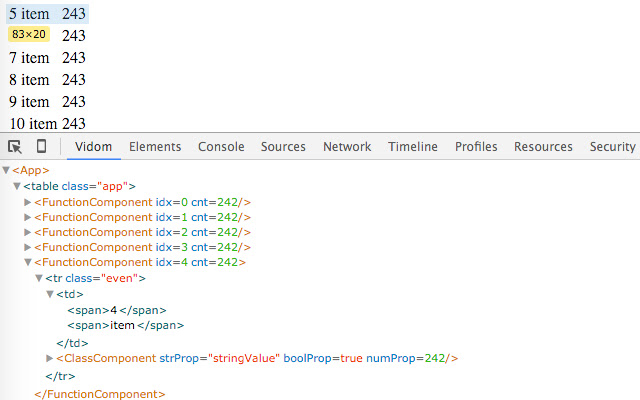Switch to the Vidom tab
640x400 pixels.
pos(93,147)
